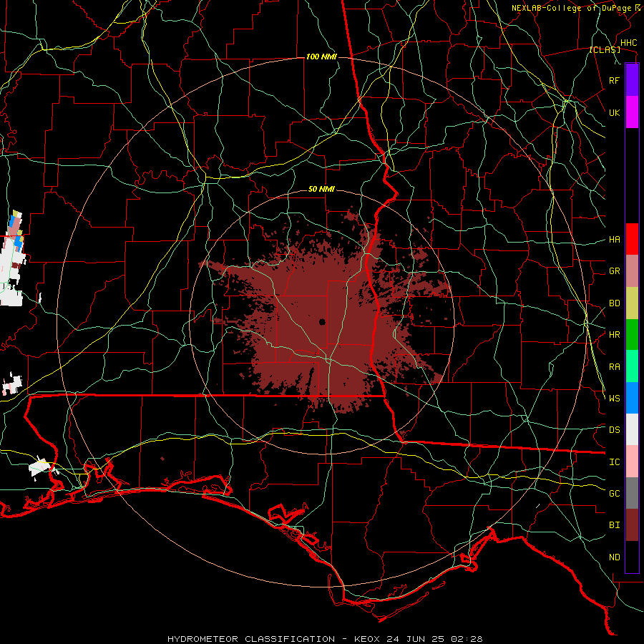The height and width of the screenshot is (644, 644).
Task: Click the 50 NMI range ring label
Action: 321,190
